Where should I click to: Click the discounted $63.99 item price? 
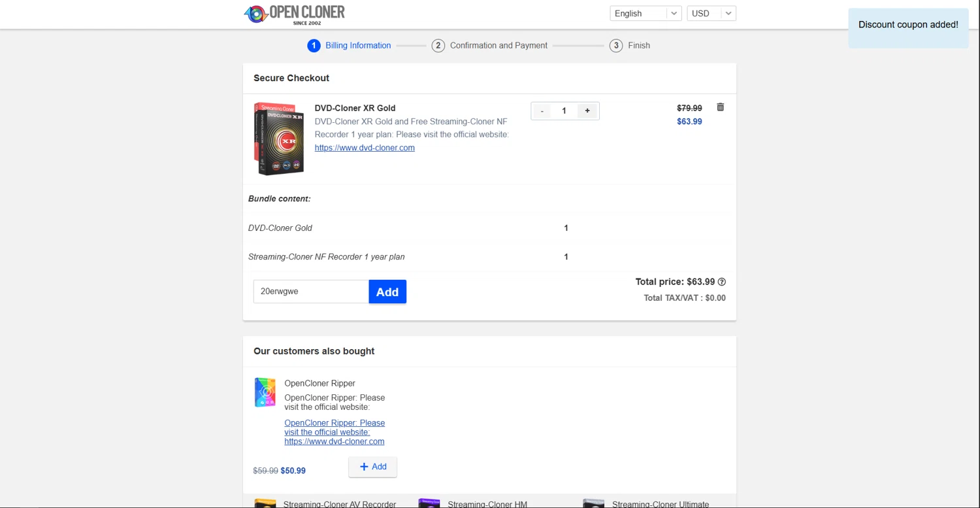(x=689, y=122)
